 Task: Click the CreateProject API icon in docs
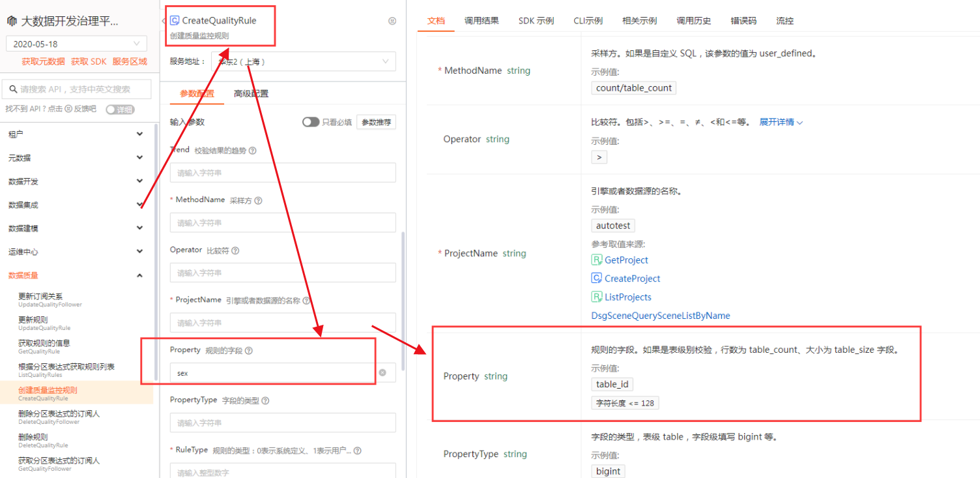point(596,278)
